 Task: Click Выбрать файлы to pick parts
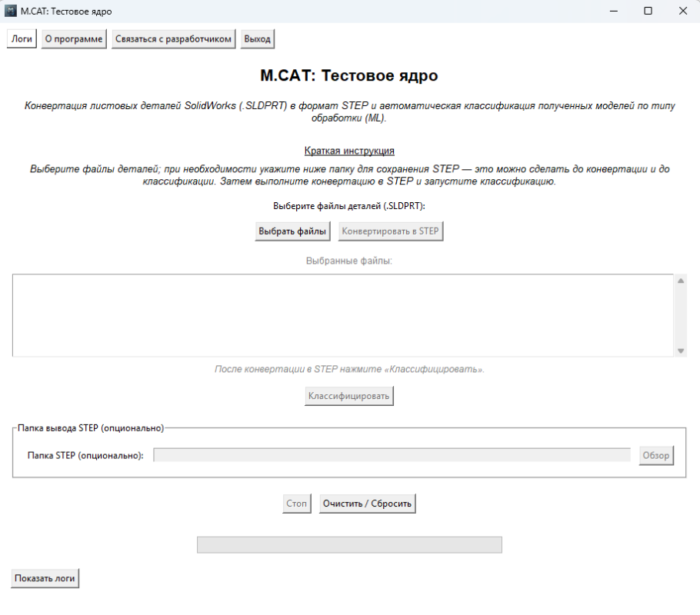tap(292, 231)
